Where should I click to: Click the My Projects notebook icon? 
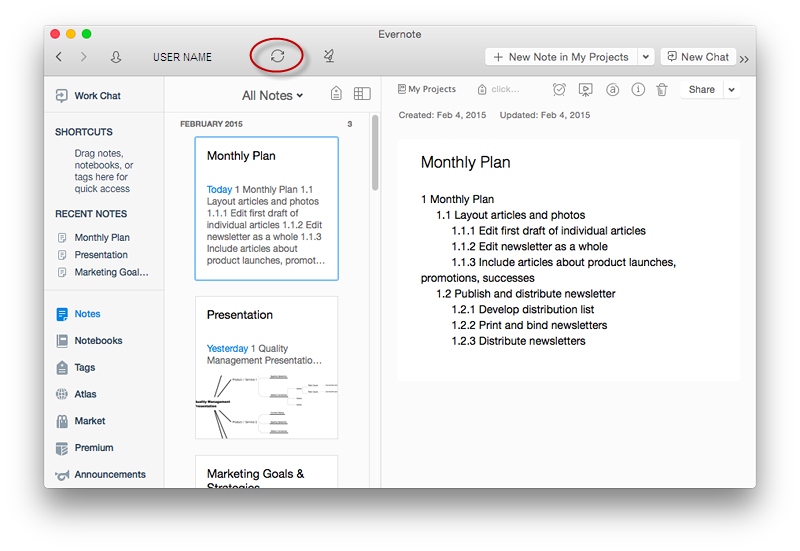click(x=402, y=89)
